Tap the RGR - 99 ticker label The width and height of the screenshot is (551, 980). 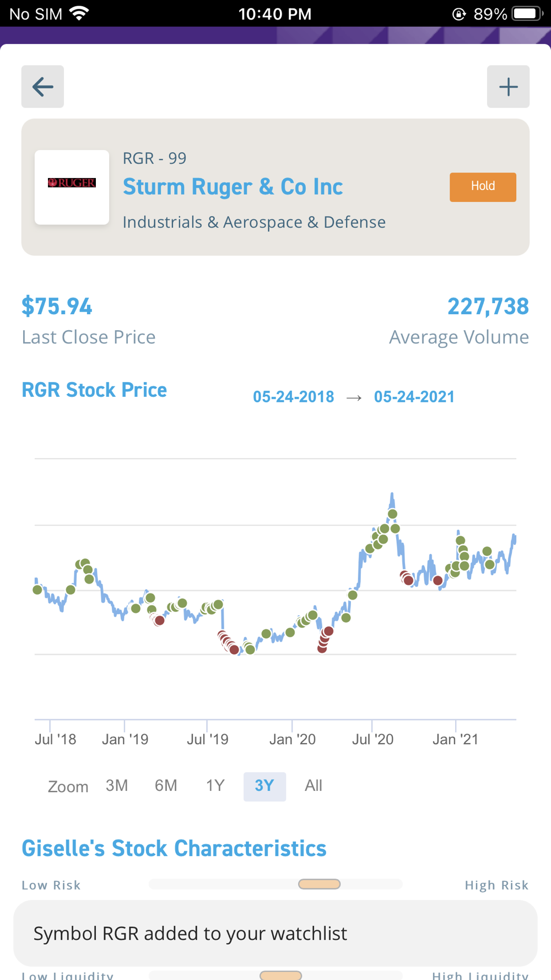tap(154, 158)
